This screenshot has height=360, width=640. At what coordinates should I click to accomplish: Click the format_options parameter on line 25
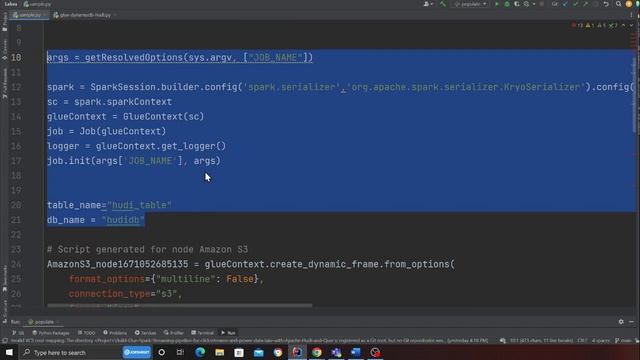coord(107,279)
